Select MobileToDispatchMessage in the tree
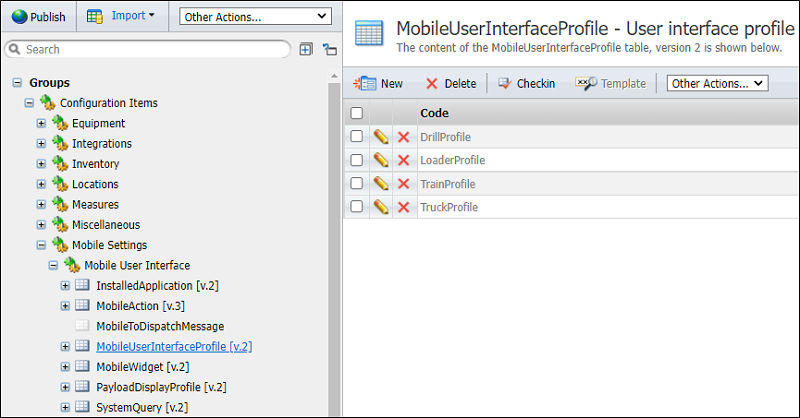Viewport: 800px width, 418px height. pos(160,326)
